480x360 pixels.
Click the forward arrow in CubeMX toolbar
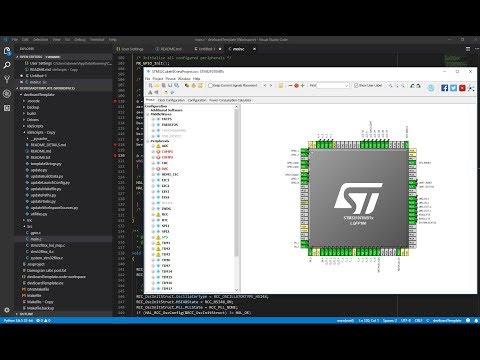tap(271, 86)
